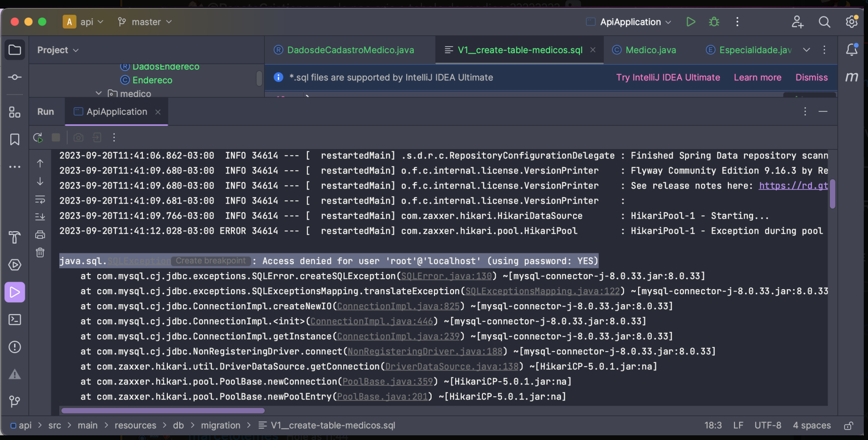Click Try IntelliJ IDEA Ultimate link
The height and width of the screenshot is (440, 868).
668,78
